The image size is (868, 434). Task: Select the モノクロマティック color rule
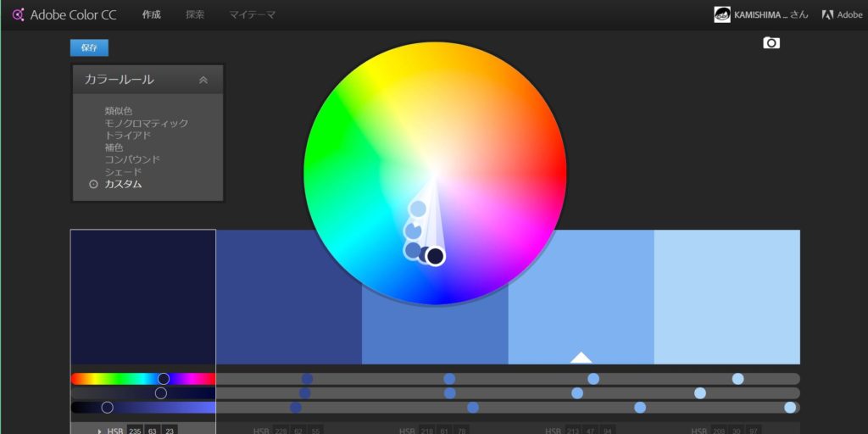(x=146, y=123)
